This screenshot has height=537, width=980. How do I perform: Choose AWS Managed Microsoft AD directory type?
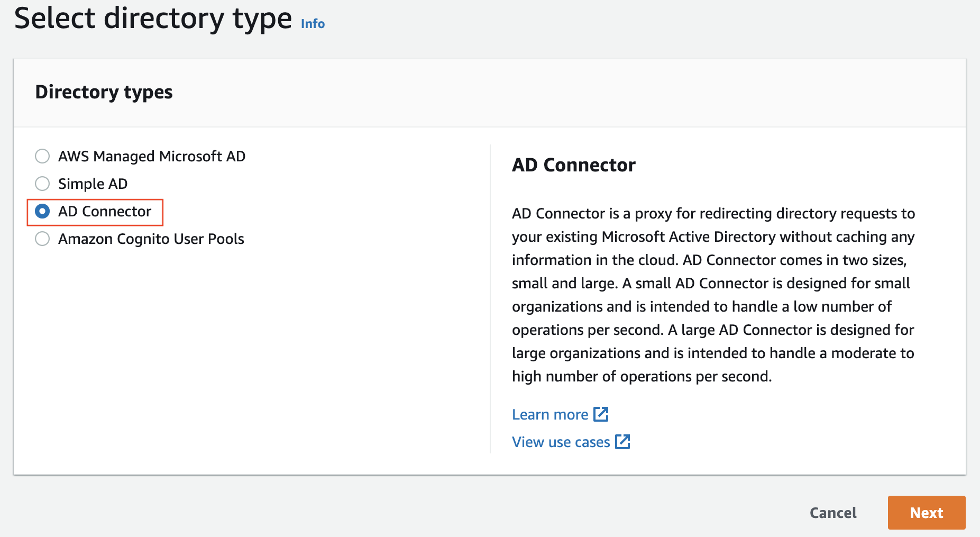[42, 156]
